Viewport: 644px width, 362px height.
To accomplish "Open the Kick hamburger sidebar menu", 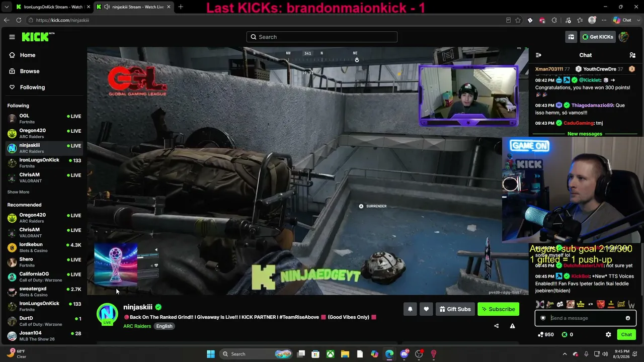I will coord(12,37).
